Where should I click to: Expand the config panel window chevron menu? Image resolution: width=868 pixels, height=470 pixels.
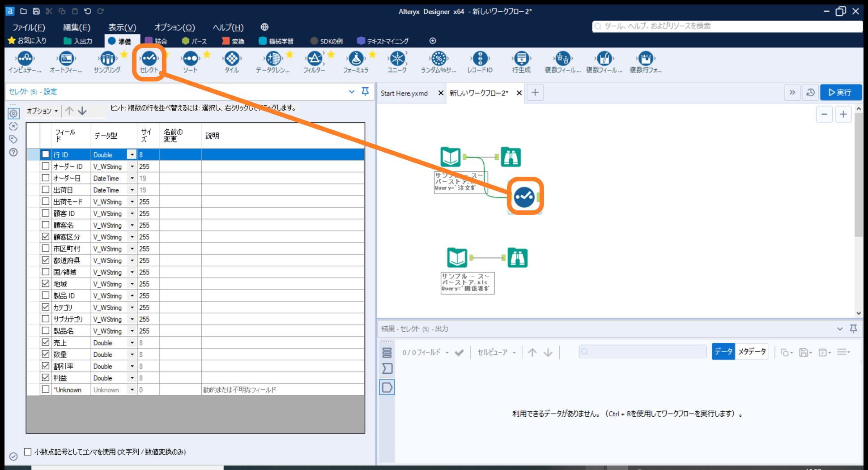point(352,92)
